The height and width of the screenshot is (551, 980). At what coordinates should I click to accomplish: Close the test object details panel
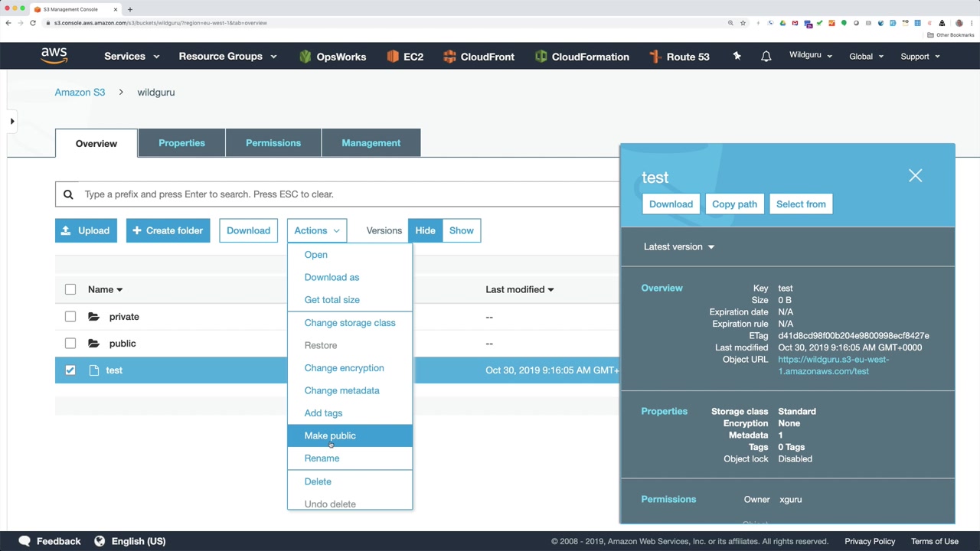click(915, 176)
